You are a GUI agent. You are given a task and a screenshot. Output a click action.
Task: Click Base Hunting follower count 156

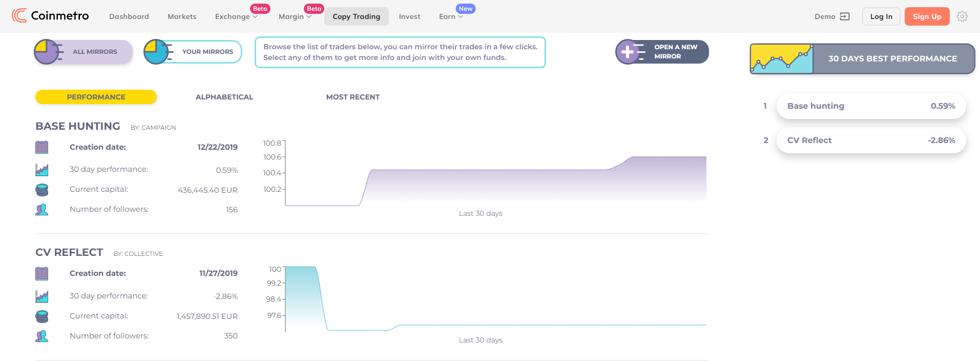232,210
